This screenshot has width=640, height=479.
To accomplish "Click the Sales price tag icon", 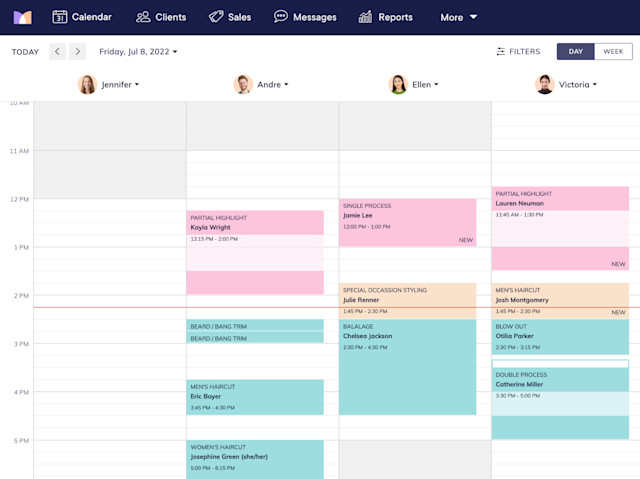I will click(216, 17).
